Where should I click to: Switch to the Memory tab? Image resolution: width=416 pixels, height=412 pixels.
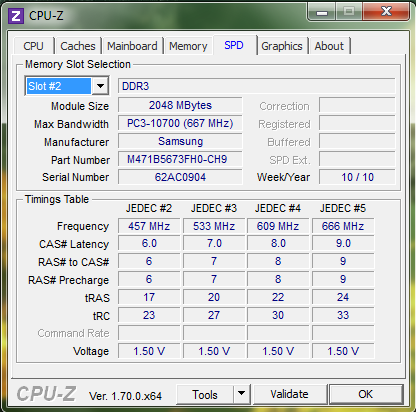point(188,46)
